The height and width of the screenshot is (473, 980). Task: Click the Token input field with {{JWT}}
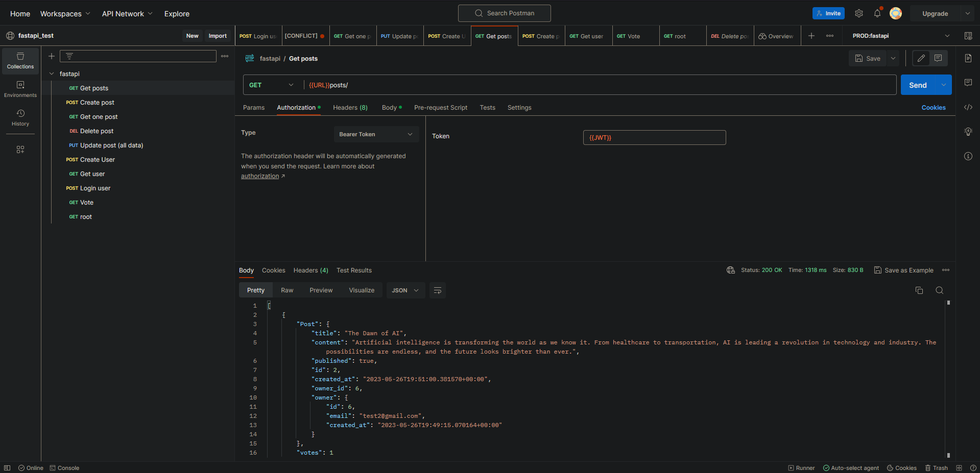coord(654,137)
